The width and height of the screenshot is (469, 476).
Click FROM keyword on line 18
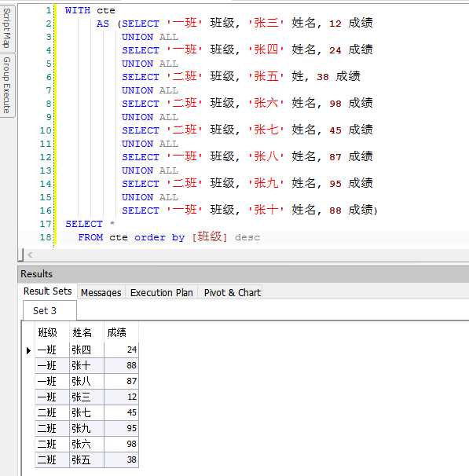tap(90, 237)
